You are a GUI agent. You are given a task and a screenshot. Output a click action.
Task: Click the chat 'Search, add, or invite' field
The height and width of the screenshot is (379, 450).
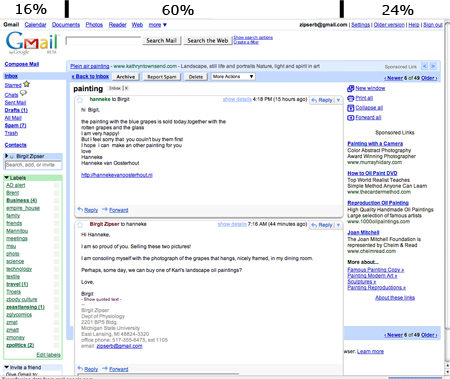(x=33, y=165)
